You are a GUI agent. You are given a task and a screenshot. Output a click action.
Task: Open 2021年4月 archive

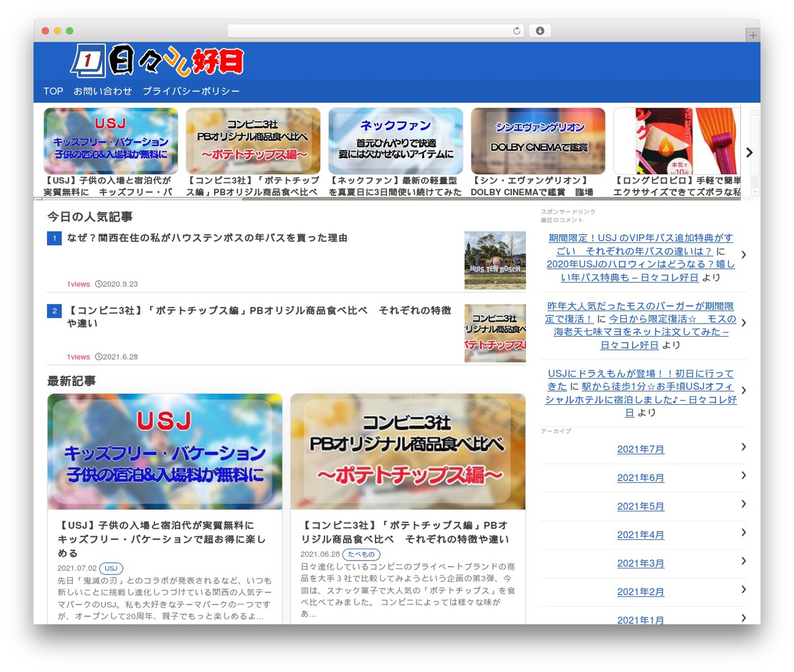click(x=641, y=535)
